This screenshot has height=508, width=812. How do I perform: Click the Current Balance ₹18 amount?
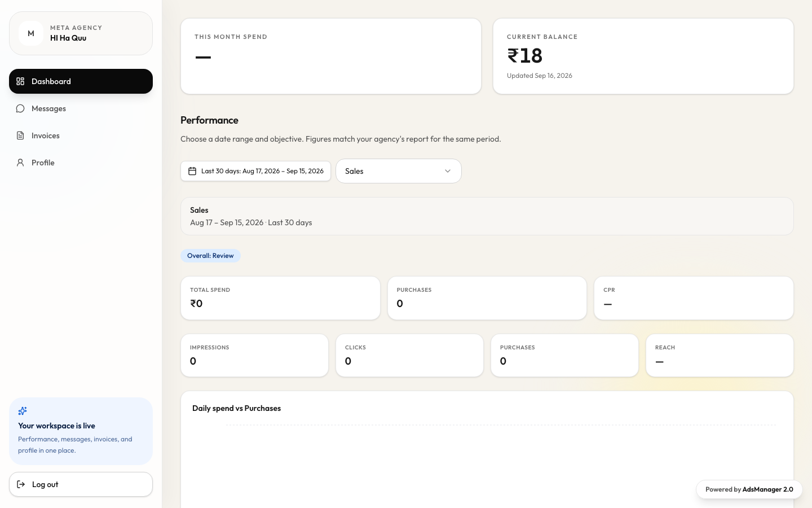click(524, 55)
